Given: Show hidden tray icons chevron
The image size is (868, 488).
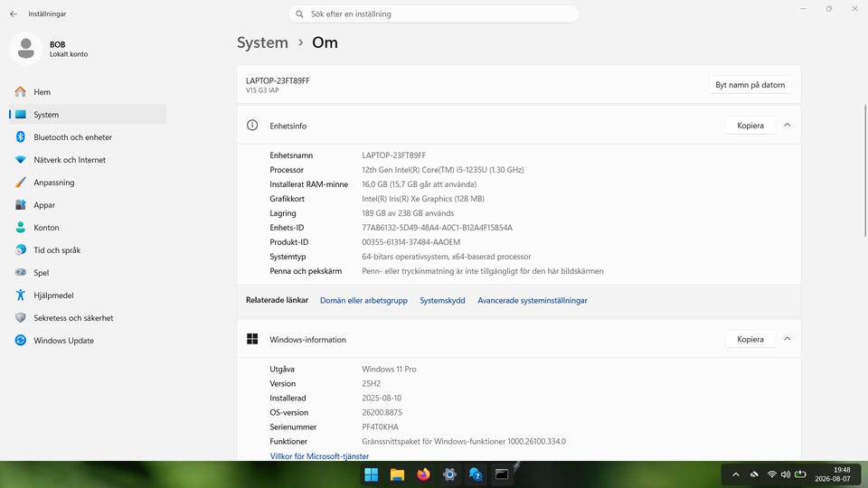Looking at the screenshot, I should pos(736,474).
